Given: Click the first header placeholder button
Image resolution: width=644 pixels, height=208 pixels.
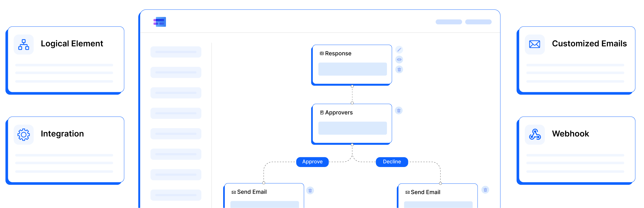Looking at the screenshot, I should click(449, 22).
